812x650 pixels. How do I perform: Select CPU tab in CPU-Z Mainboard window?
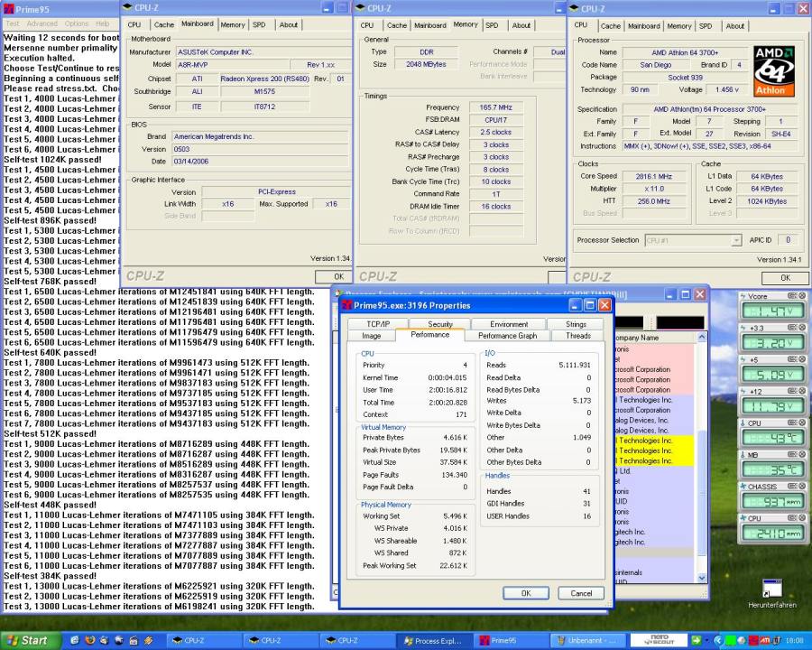[134, 25]
